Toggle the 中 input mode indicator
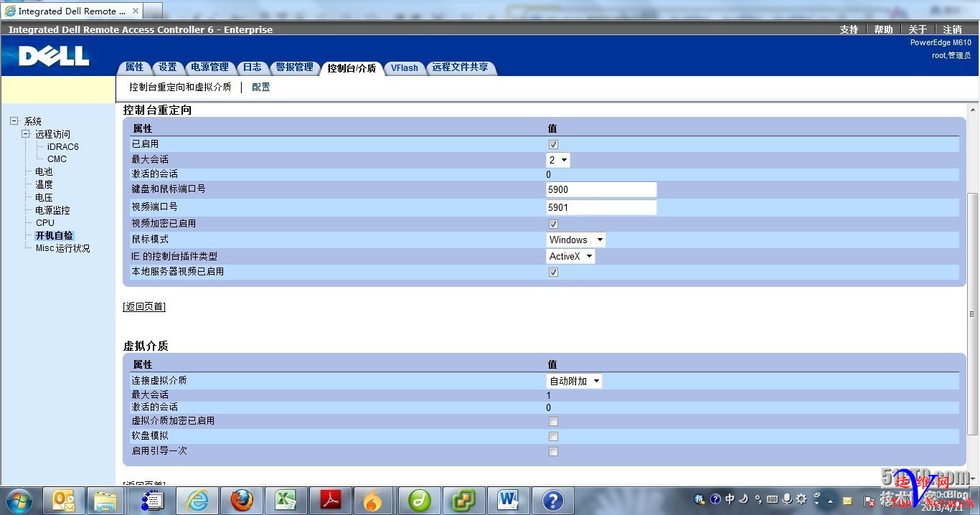Image resolution: width=980 pixels, height=515 pixels. coord(730,499)
